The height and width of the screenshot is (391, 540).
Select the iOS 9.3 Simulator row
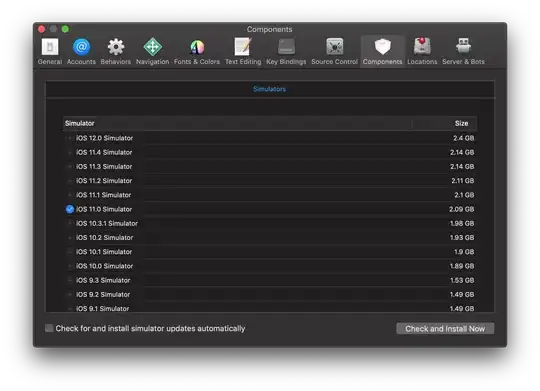coord(270,280)
